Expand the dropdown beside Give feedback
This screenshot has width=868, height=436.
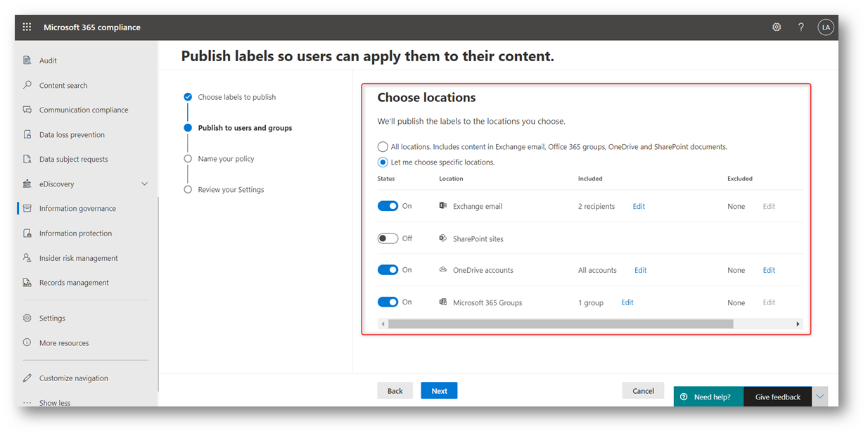[x=819, y=397]
